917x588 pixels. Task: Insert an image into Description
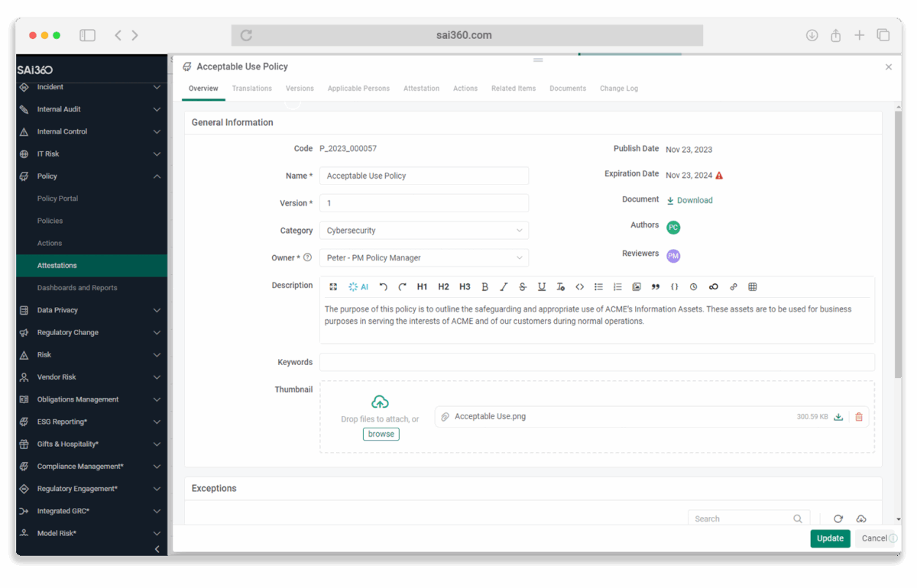pyautogui.click(x=637, y=287)
